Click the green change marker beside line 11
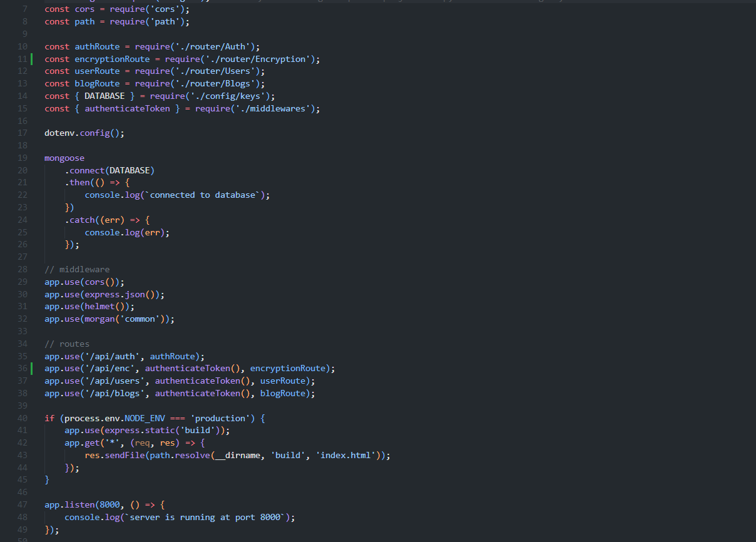Screen dimensions: 756x542 (31, 59)
